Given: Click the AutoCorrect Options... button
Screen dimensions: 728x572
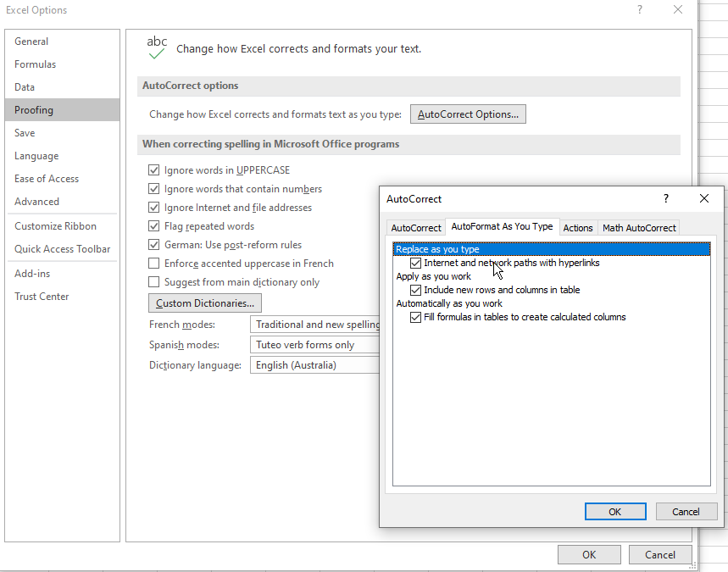Looking at the screenshot, I should click(x=468, y=114).
